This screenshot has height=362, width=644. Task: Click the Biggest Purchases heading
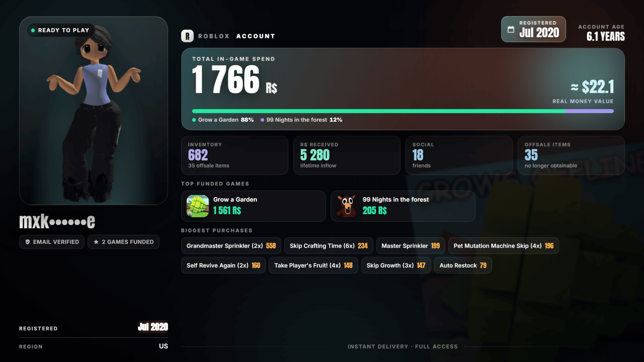[x=217, y=231]
